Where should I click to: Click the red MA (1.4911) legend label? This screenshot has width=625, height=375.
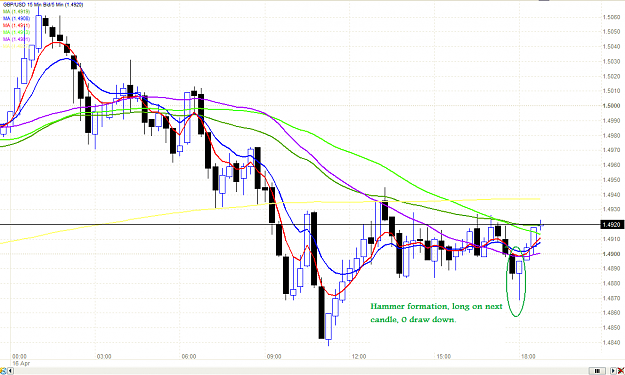(16, 25)
